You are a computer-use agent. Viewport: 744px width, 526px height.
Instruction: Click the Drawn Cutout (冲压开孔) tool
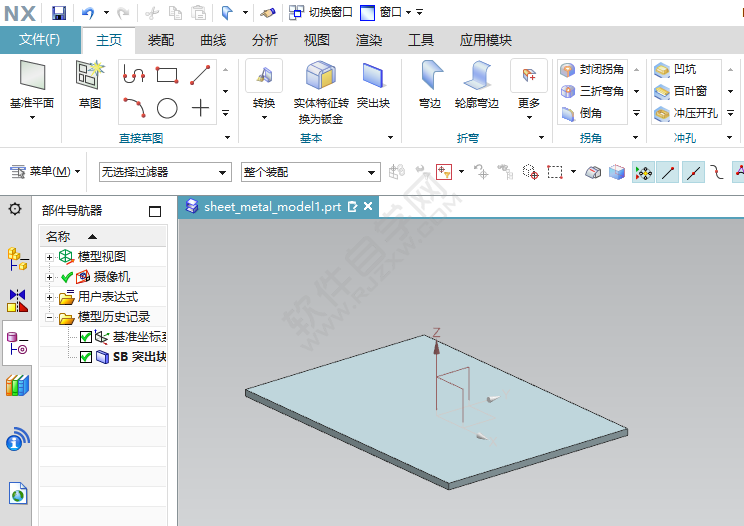[x=686, y=113]
